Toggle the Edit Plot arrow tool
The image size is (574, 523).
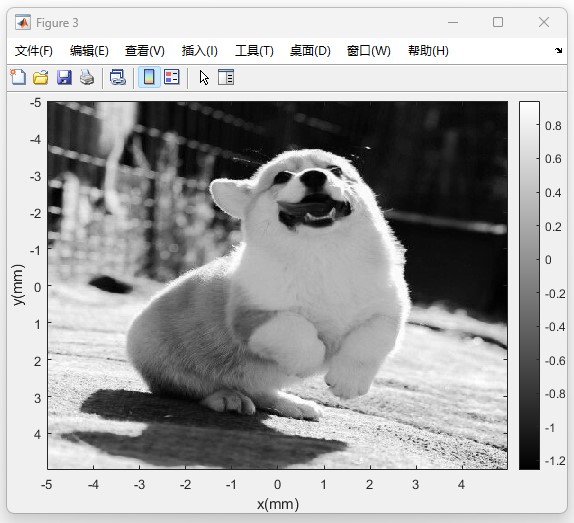[x=204, y=78]
